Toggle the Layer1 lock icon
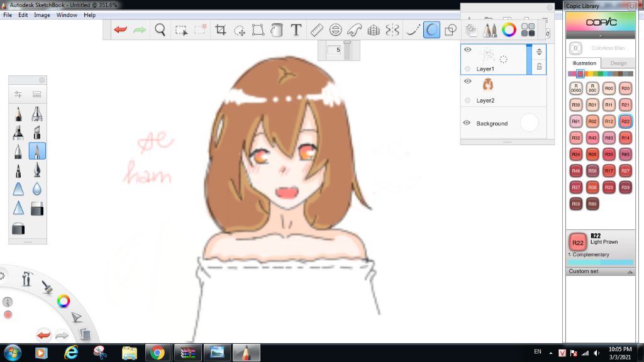This screenshot has width=644, height=362. (539, 67)
